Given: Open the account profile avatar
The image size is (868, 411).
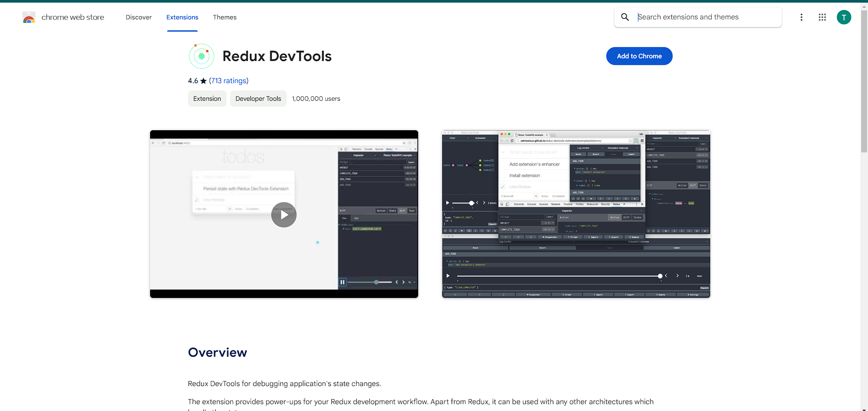Looking at the screenshot, I should pos(844,17).
